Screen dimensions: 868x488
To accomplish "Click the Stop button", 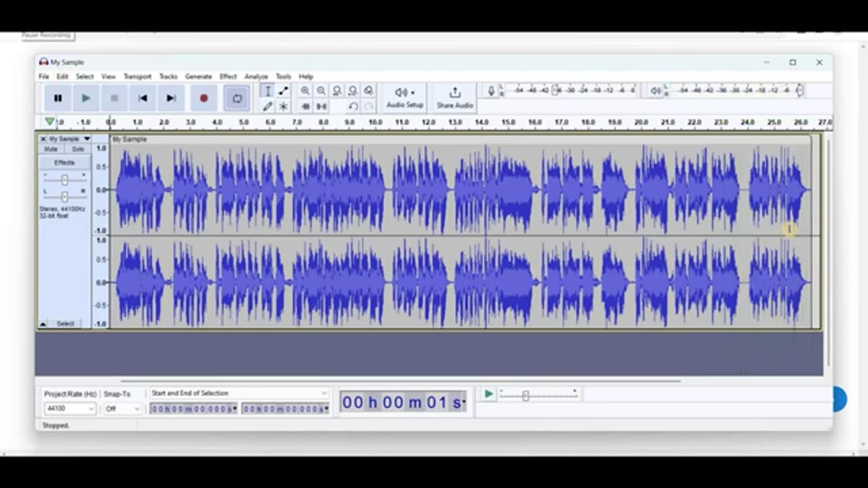I will coord(114,98).
